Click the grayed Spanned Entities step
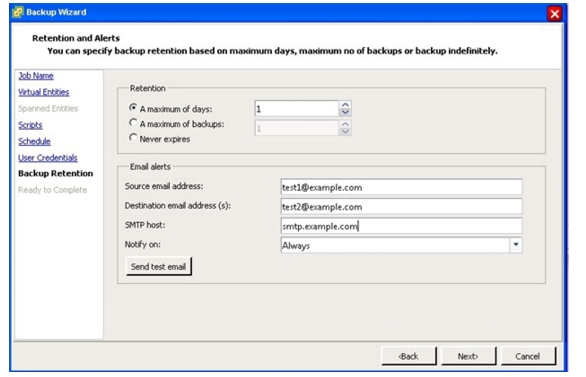Image resolution: width=586 pixels, height=377 pixels. click(48, 109)
